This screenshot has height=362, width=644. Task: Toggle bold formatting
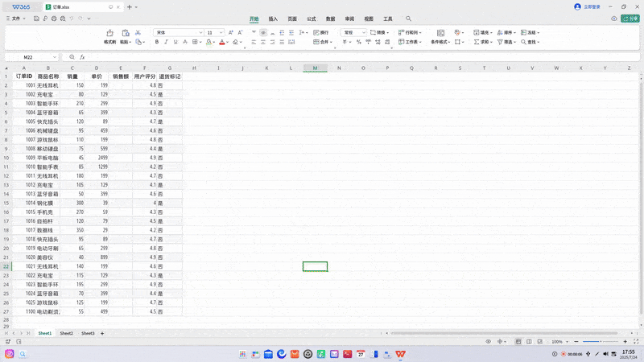(x=157, y=42)
